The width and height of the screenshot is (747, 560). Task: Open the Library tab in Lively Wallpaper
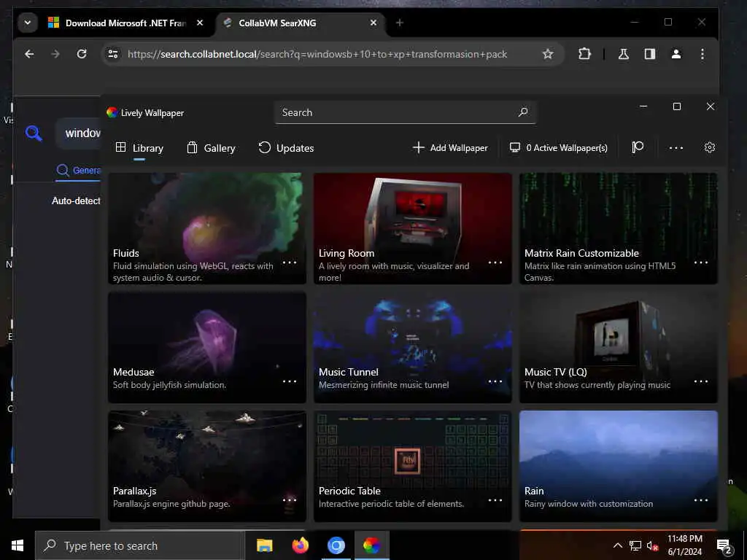[x=139, y=148]
